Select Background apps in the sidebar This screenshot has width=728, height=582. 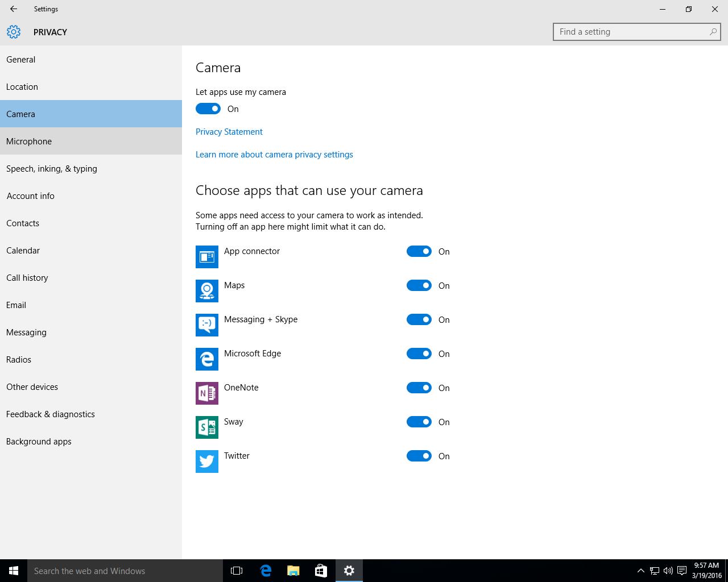pos(91,441)
